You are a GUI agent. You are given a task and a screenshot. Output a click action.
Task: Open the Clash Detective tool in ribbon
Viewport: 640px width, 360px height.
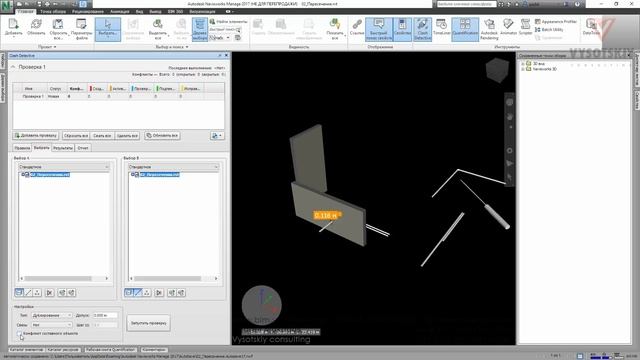click(x=422, y=29)
